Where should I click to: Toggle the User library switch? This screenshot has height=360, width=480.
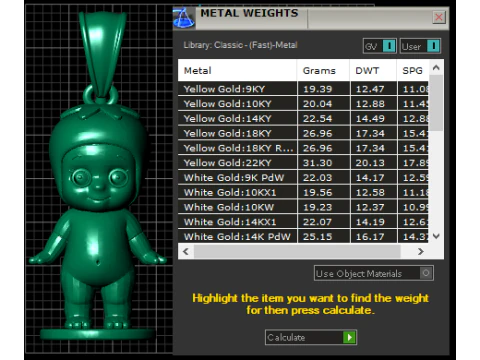(420, 46)
